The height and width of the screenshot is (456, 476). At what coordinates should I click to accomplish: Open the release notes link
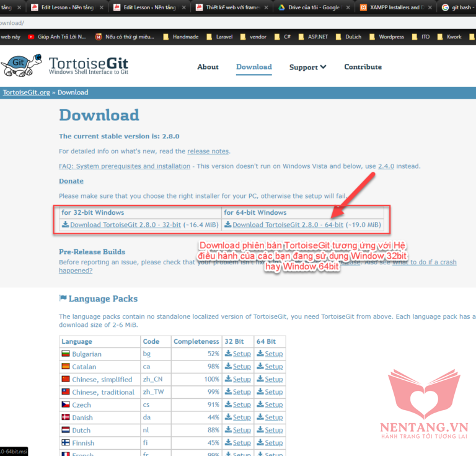[x=208, y=151]
